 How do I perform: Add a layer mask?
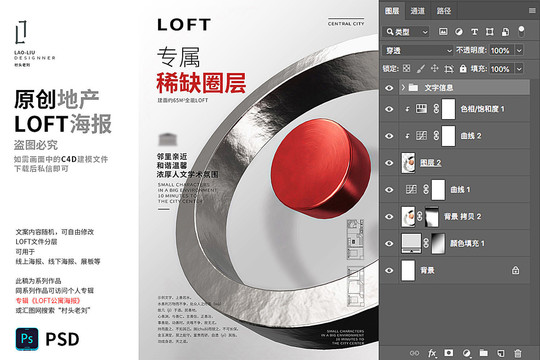[x=449, y=353]
